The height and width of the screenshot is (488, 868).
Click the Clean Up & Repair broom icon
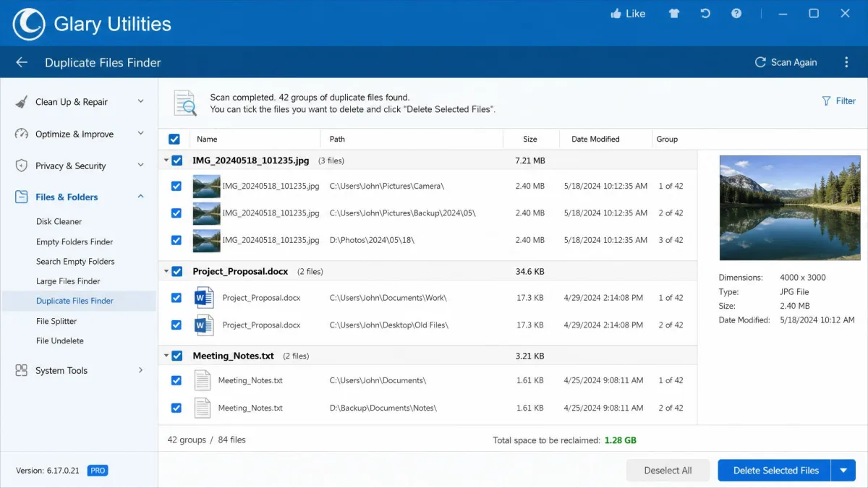[x=22, y=102]
